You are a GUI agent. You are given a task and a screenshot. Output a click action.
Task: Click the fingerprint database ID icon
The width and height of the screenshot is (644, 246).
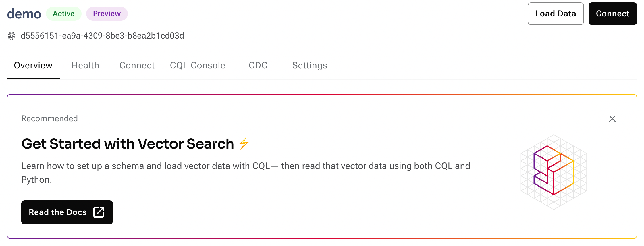point(11,36)
